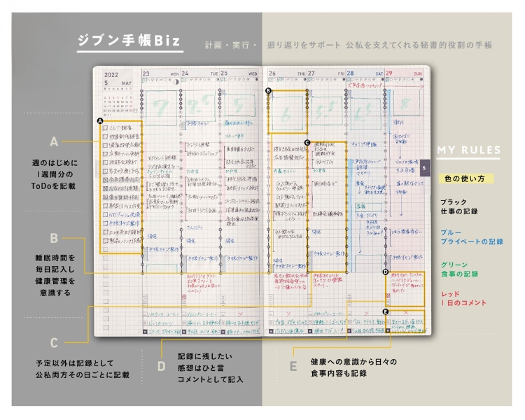Click the black circle marker C on planner
This screenshot has width=525, height=420.
(307, 143)
